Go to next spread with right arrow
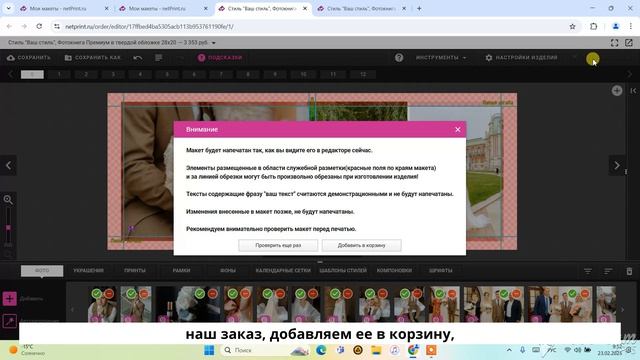The height and width of the screenshot is (360, 640). pos(617,165)
